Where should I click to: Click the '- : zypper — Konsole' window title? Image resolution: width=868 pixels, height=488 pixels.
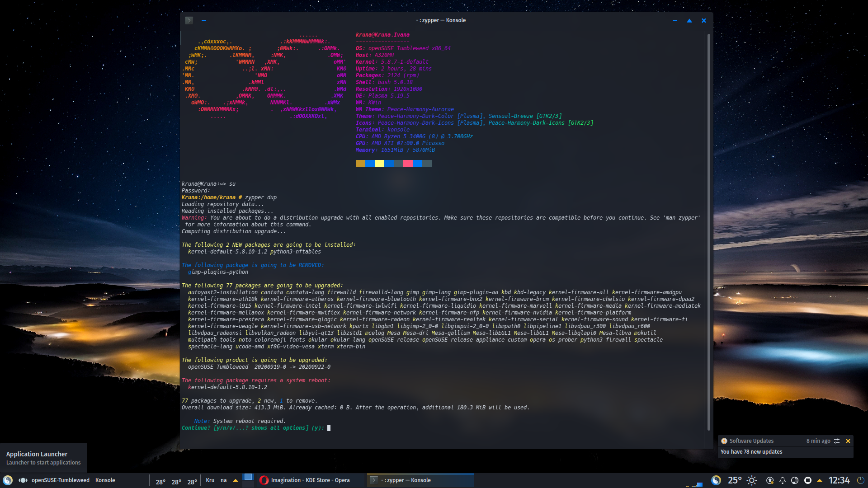click(x=441, y=20)
